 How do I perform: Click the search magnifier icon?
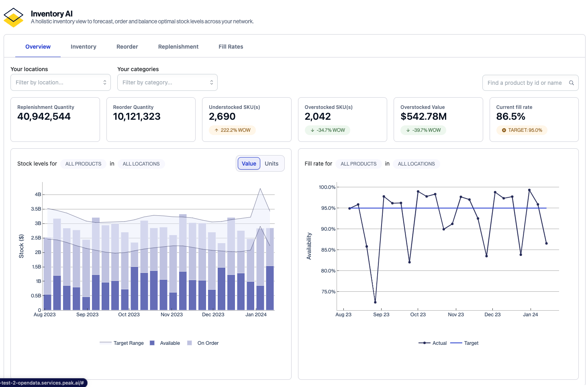(x=571, y=83)
